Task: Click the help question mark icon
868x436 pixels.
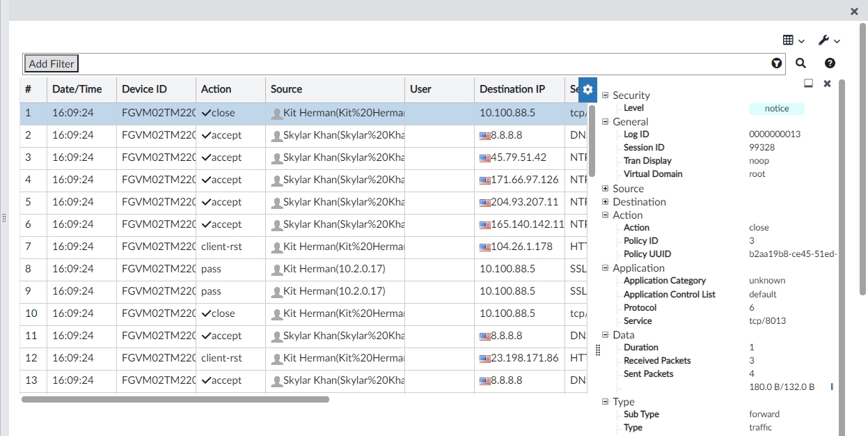Action: [x=830, y=63]
